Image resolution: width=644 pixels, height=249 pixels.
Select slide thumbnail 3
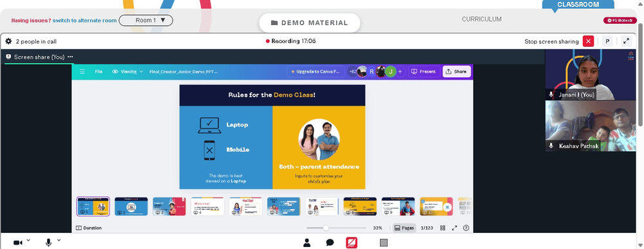[169, 207]
